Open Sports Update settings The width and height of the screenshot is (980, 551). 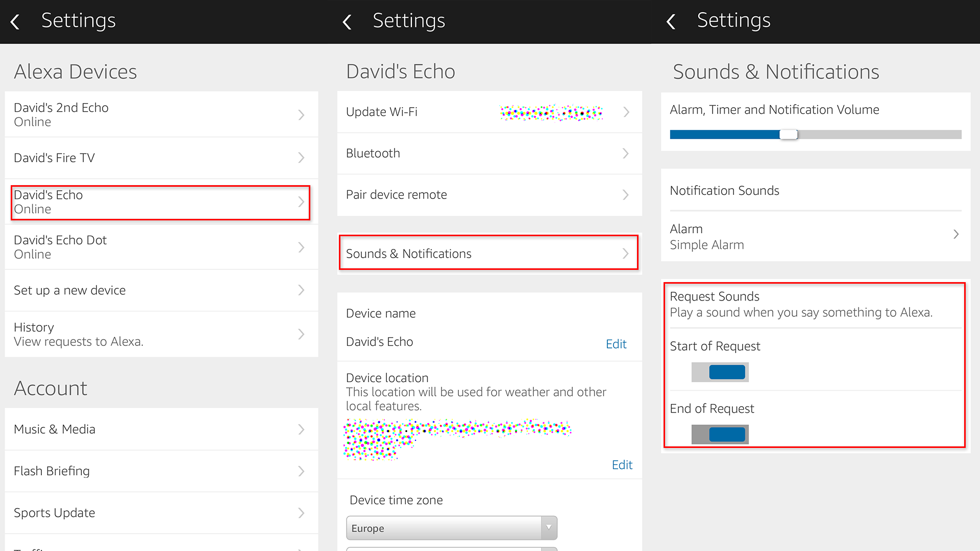click(x=161, y=513)
